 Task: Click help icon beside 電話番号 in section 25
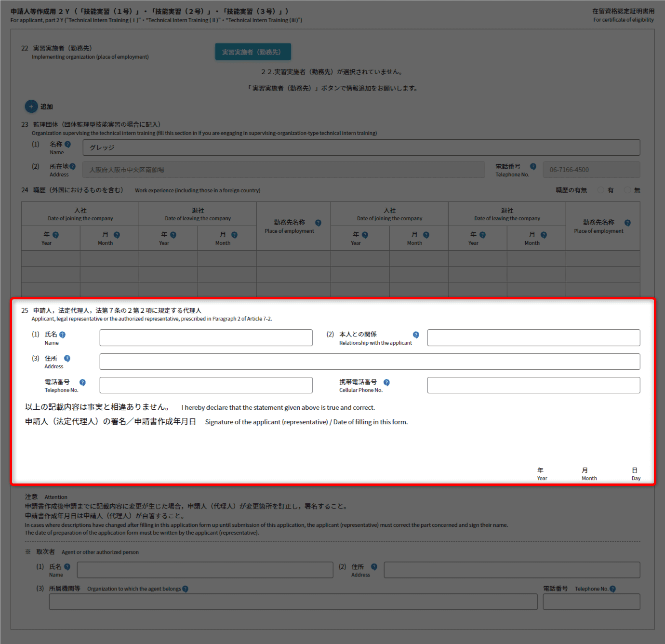82,382
